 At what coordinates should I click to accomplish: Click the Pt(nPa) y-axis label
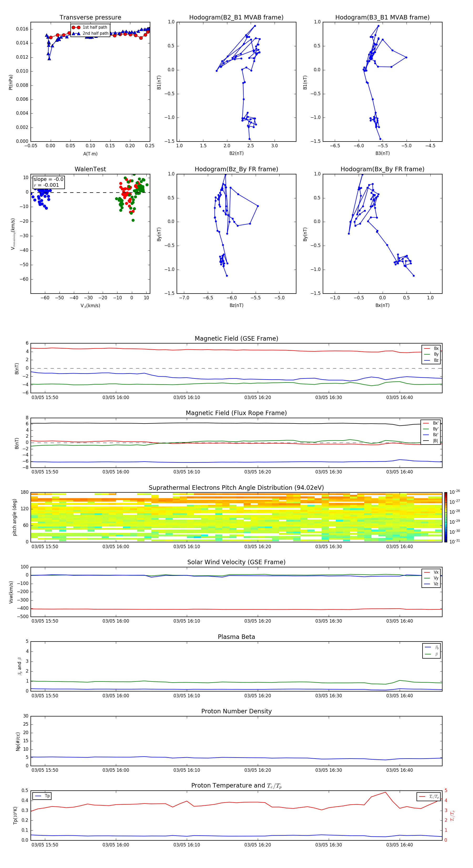(11, 82)
